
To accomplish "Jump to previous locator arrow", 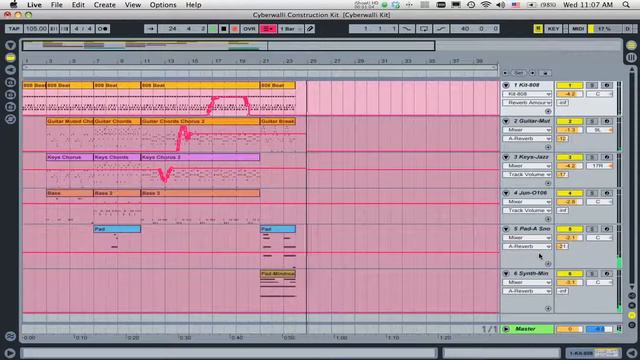I will [x=505, y=73].
